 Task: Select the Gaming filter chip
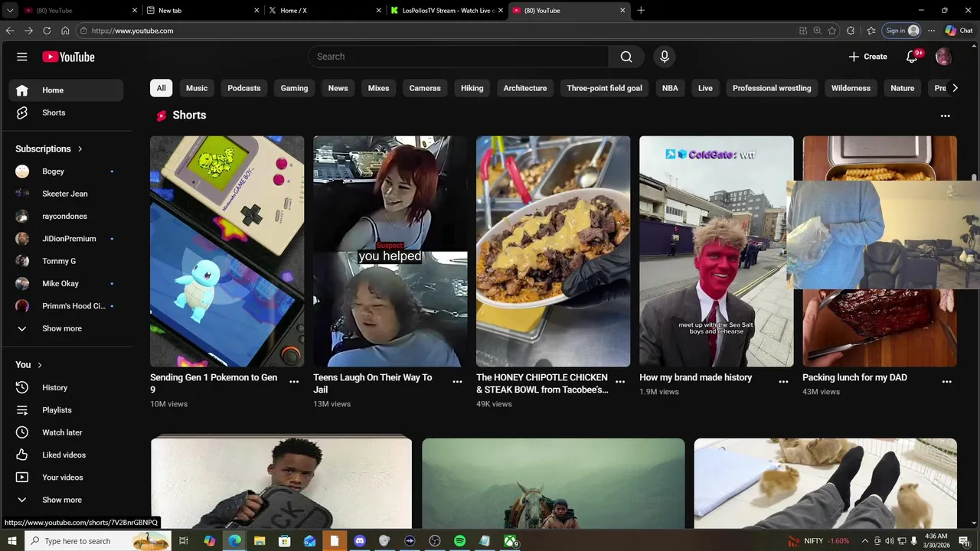294,88
